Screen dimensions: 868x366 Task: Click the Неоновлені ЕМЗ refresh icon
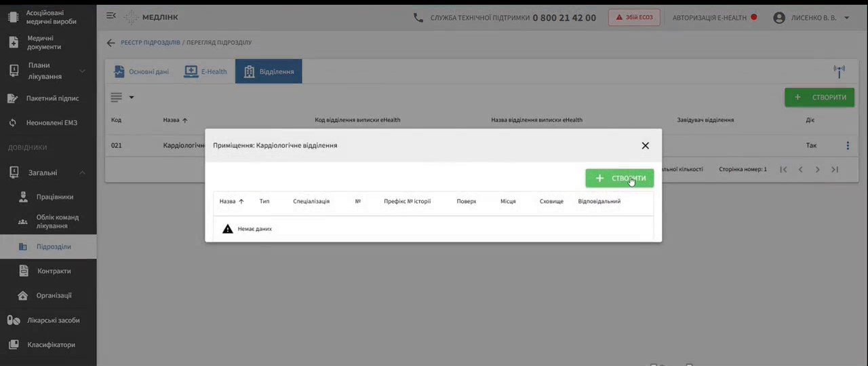pyautogui.click(x=13, y=123)
